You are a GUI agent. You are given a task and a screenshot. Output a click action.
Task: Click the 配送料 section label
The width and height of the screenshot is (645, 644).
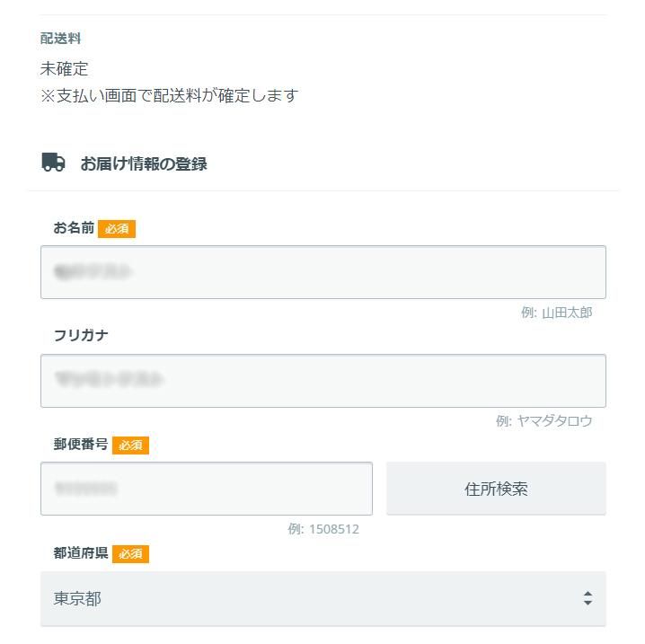(61, 39)
